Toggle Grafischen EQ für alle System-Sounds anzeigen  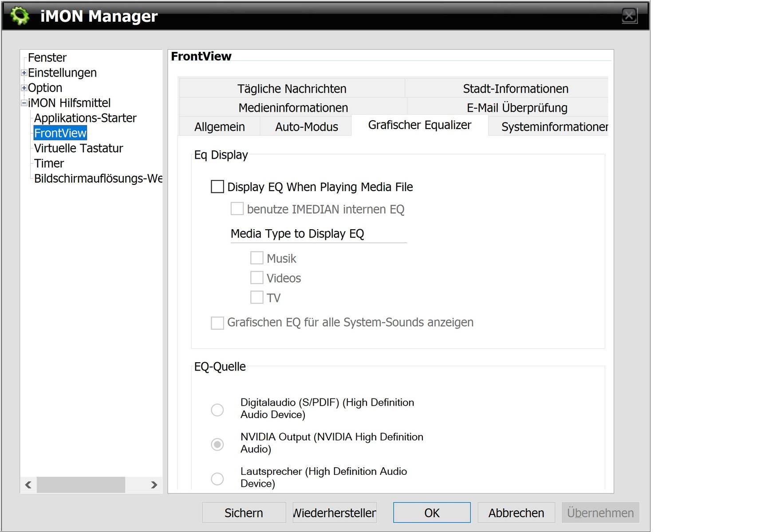(x=217, y=323)
